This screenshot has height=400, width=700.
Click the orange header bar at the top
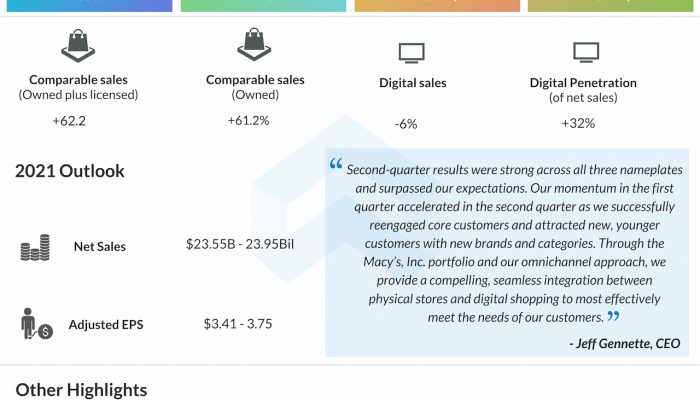437,5
